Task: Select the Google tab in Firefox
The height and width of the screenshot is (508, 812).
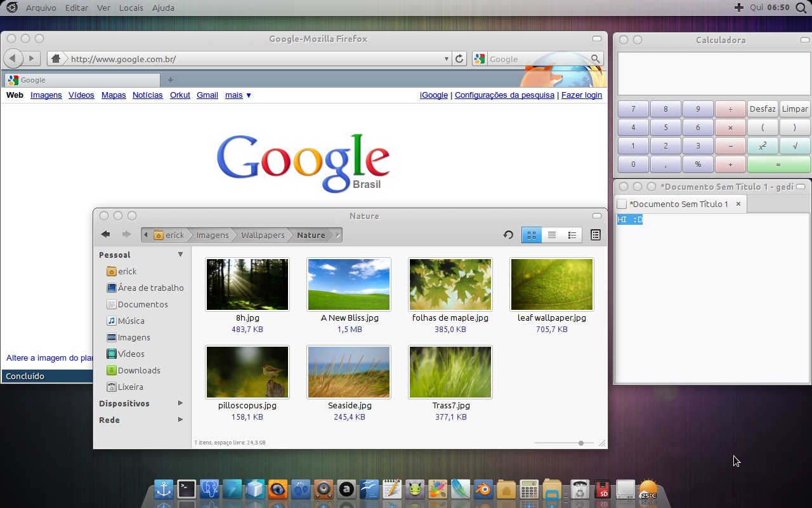Action: [x=82, y=80]
